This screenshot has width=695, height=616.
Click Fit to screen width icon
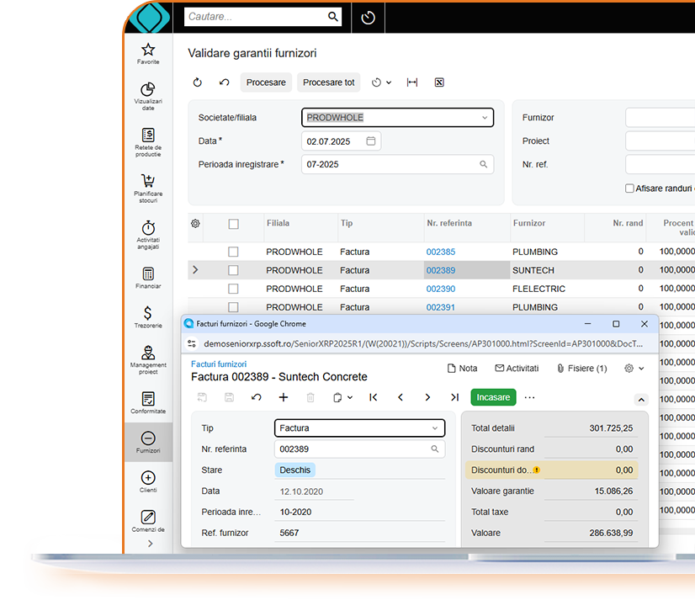coord(412,82)
